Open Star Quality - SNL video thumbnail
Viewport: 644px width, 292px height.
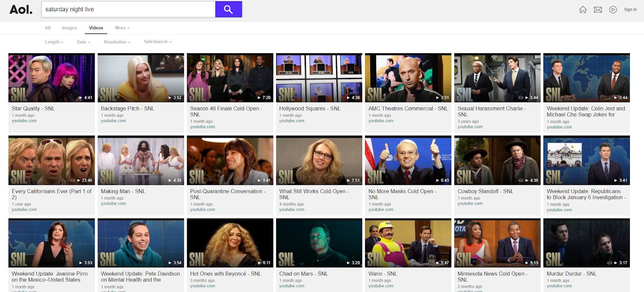pyautogui.click(x=52, y=78)
